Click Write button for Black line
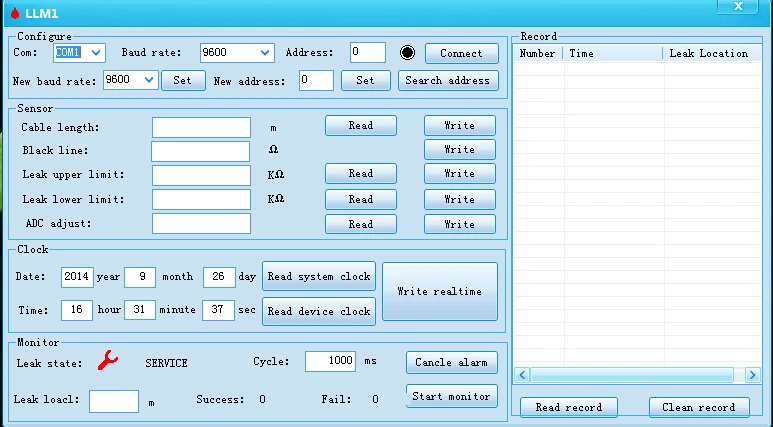The width and height of the screenshot is (773, 427). tap(459, 150)
